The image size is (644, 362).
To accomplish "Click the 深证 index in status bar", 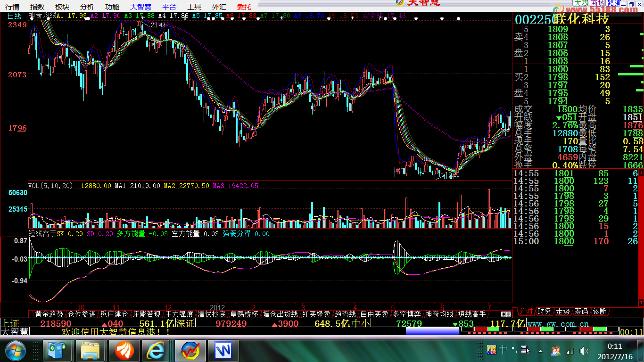I will (185, 324).
